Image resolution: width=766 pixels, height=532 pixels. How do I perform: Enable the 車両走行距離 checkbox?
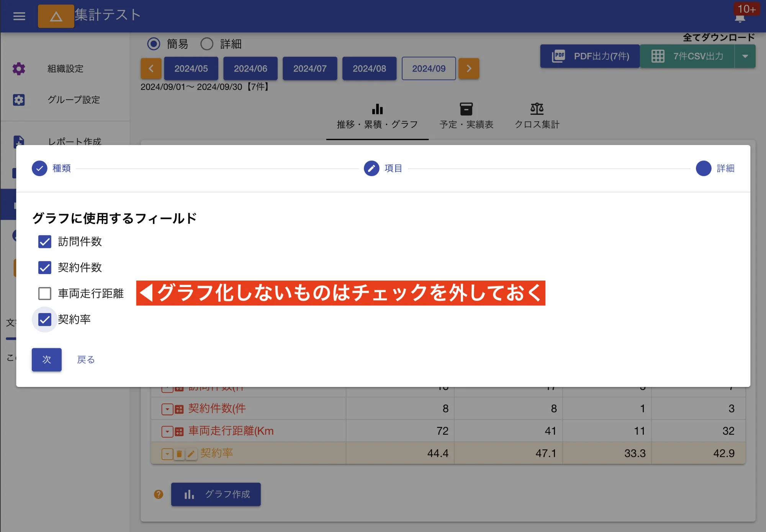click(x=45, y=294)
